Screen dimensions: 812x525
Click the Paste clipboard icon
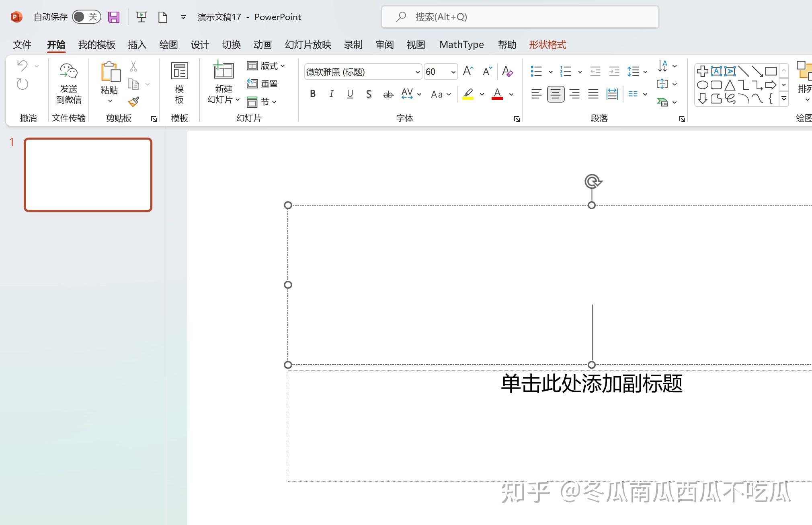[110, 72]
